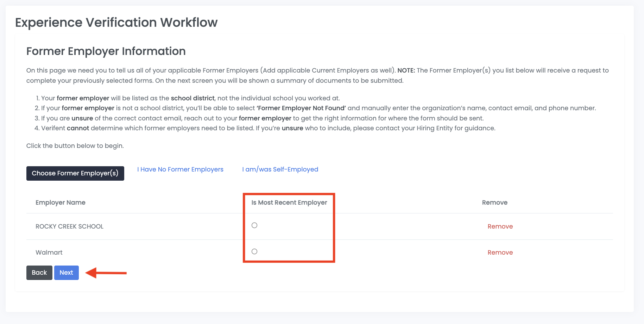Click the Experience Verification Workflow page title
Image resolution: width=644 pixels, height=324 pixels.
(116, 23)
